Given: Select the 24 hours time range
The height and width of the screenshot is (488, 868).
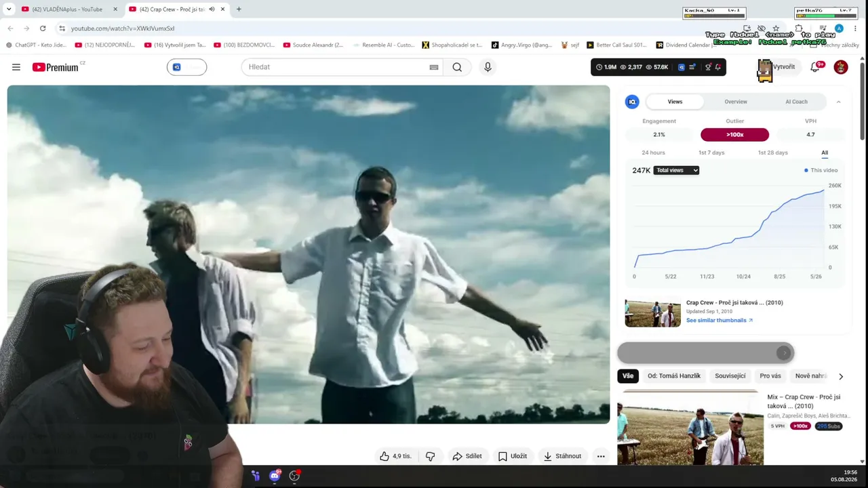Looking at the screenshot, I should (x=653, y=152).
